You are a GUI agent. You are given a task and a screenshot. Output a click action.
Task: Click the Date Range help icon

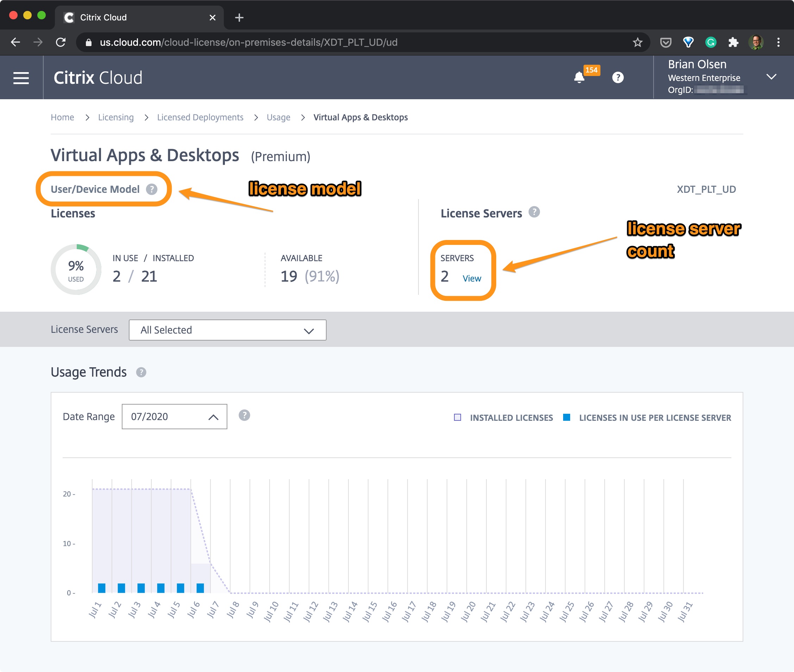[244, 415]
